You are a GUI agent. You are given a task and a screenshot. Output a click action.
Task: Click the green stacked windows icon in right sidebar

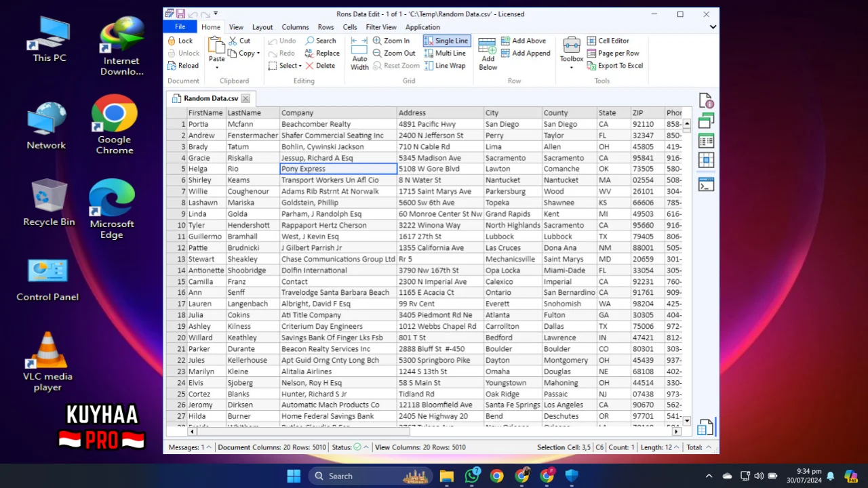point(706,121)
